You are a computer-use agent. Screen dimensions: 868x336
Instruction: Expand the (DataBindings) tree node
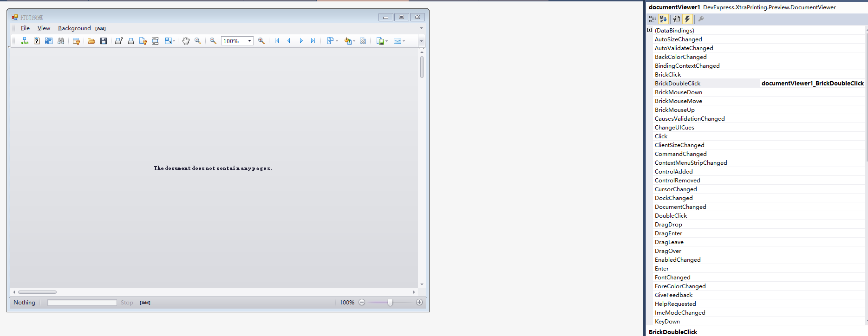pos(650,30)
